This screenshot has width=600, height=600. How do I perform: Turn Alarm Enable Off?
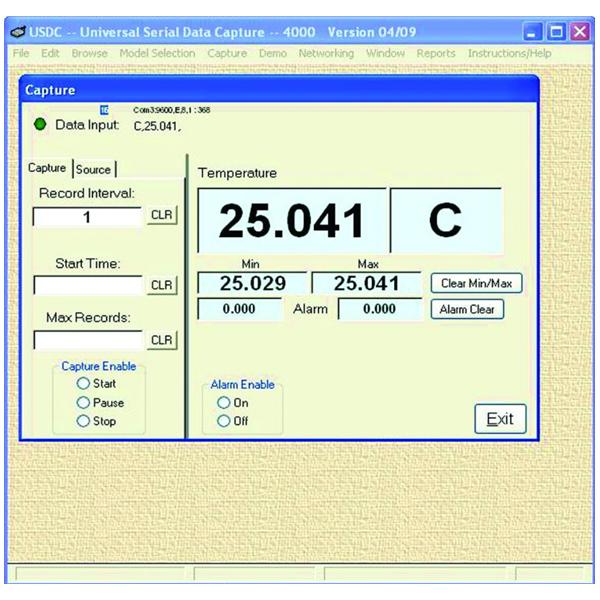coord(223,421)
